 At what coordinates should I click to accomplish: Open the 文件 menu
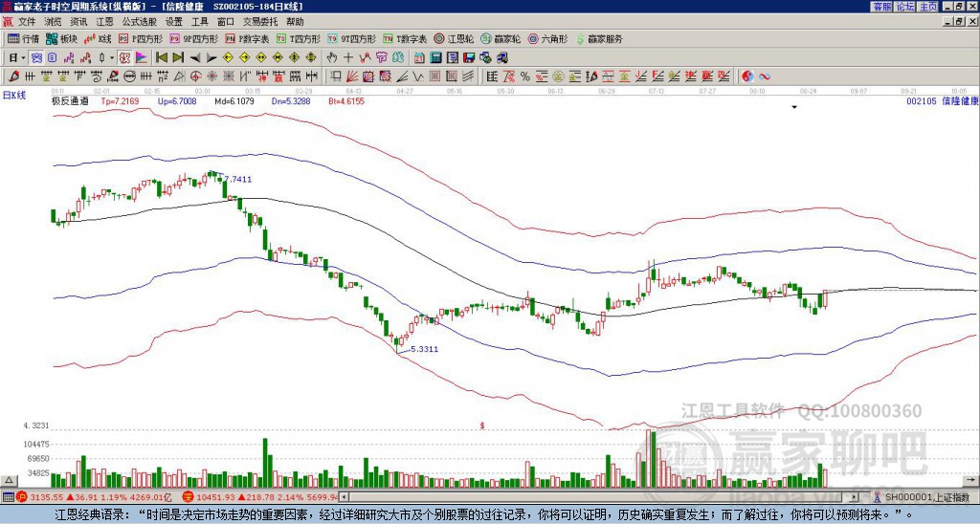(x=27, y=22)
